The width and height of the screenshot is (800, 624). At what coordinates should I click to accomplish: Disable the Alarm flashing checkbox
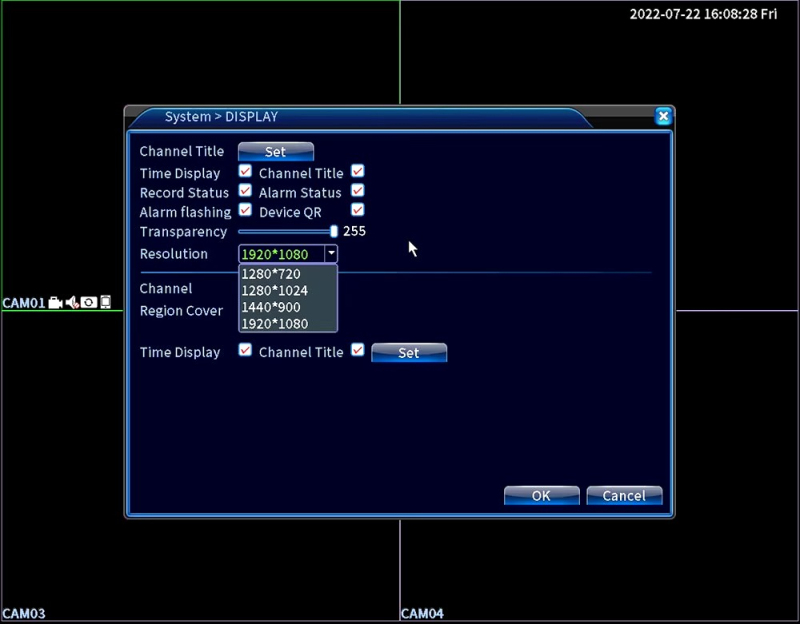pos(245,210)
